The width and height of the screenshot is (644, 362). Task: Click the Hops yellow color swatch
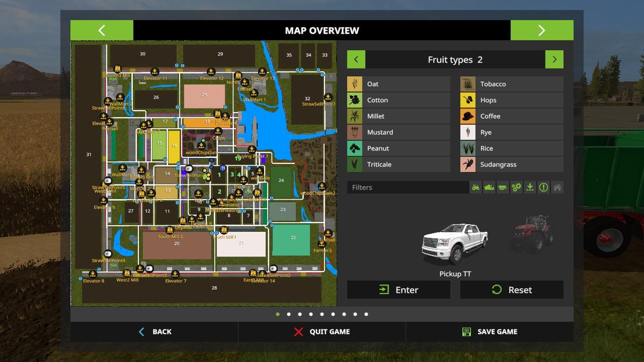tap(468, 100)
